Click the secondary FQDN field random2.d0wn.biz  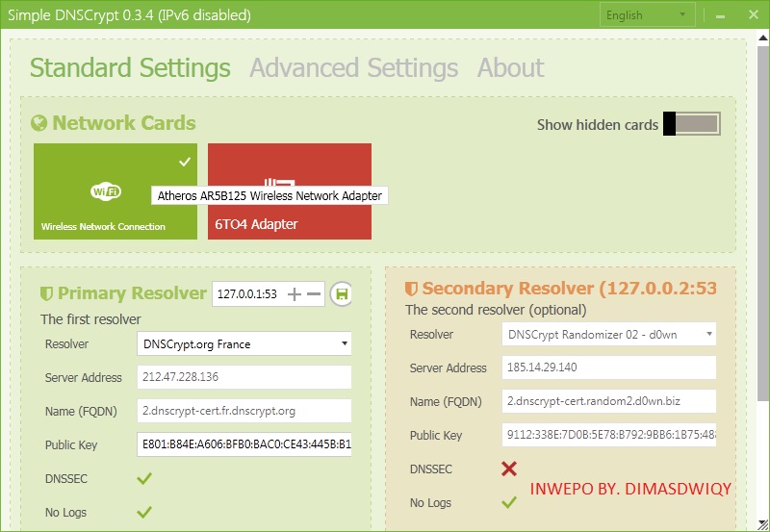pos(609,401)
